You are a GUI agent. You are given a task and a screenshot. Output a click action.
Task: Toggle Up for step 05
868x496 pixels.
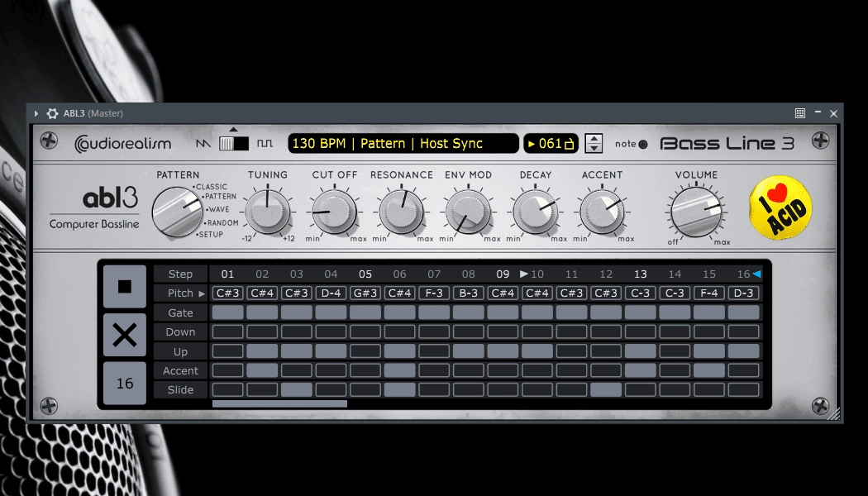pos(365,351)
